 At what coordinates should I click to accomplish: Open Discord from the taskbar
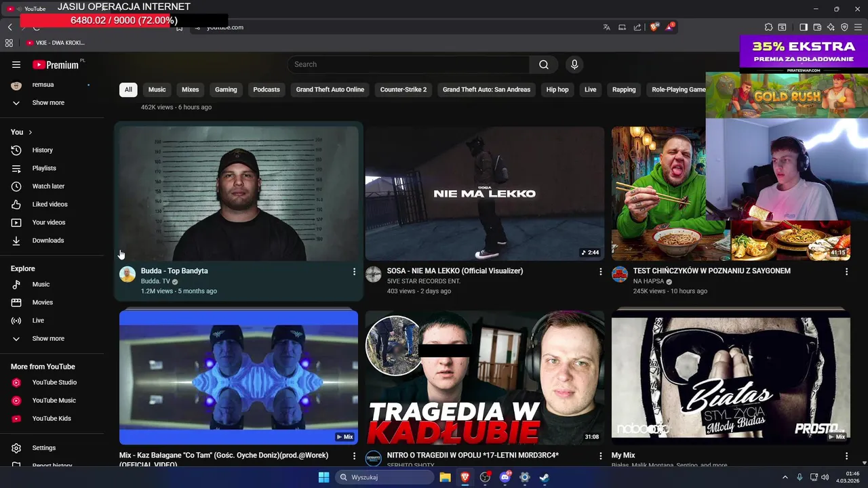click(x=505, y=477)
